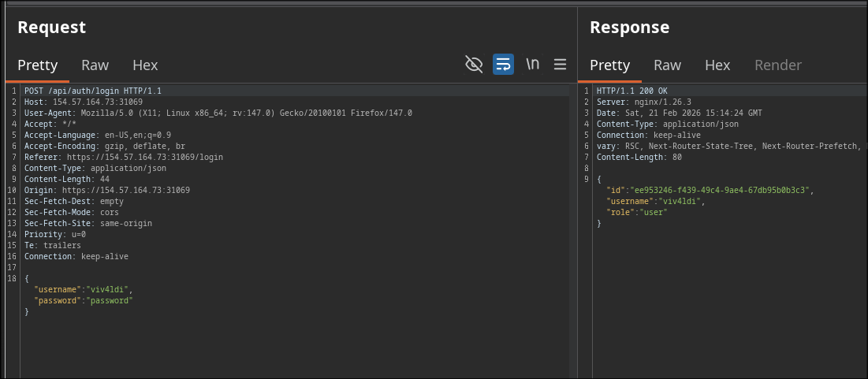Click the Request panel title
Screen dimensions: 868x379
click(x=51, y=27)
